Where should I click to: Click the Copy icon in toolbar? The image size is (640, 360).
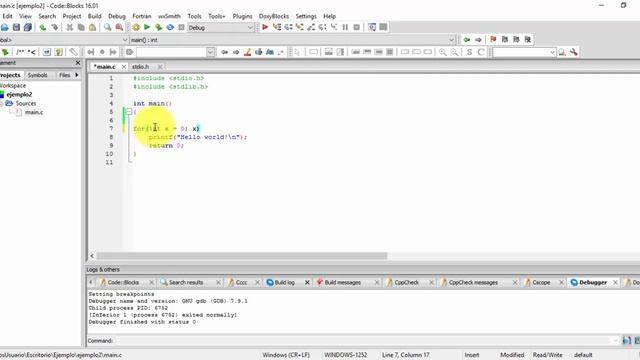(x=81, y=27)
